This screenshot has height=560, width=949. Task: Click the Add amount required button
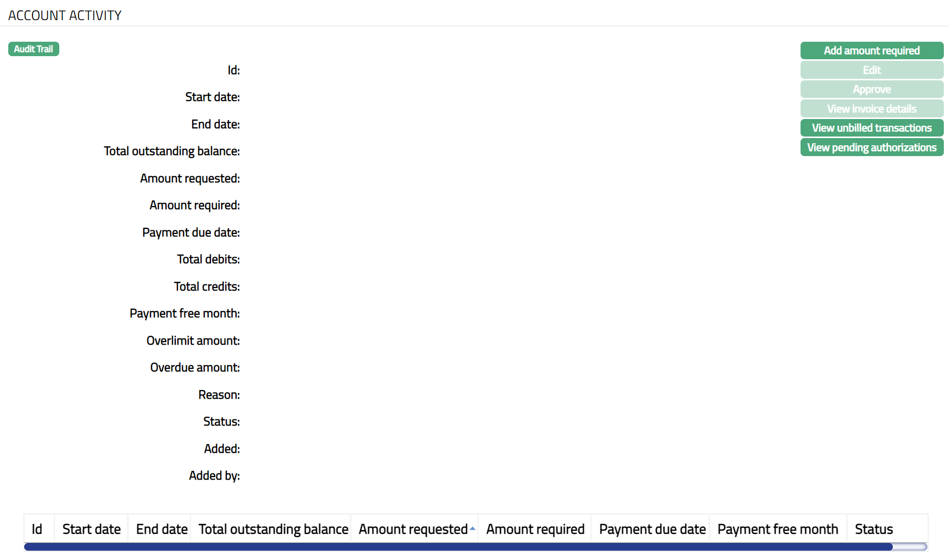pyautogui.click(x=871, y=50)
